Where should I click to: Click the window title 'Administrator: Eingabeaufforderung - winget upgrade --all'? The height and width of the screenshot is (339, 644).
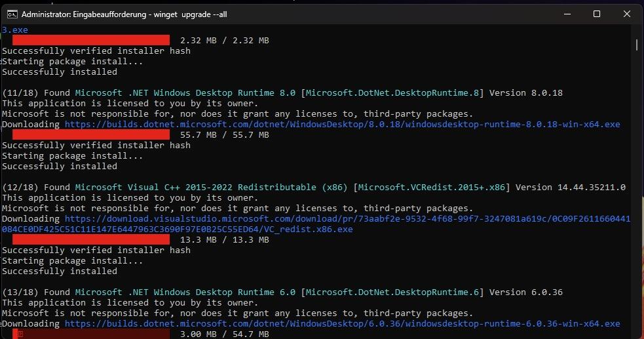click(124, 14)
